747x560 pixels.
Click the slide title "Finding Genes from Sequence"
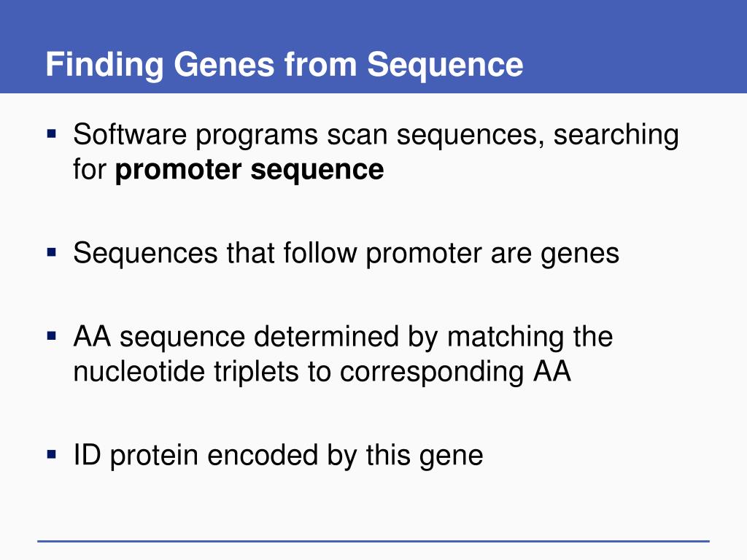click(284, 64)
